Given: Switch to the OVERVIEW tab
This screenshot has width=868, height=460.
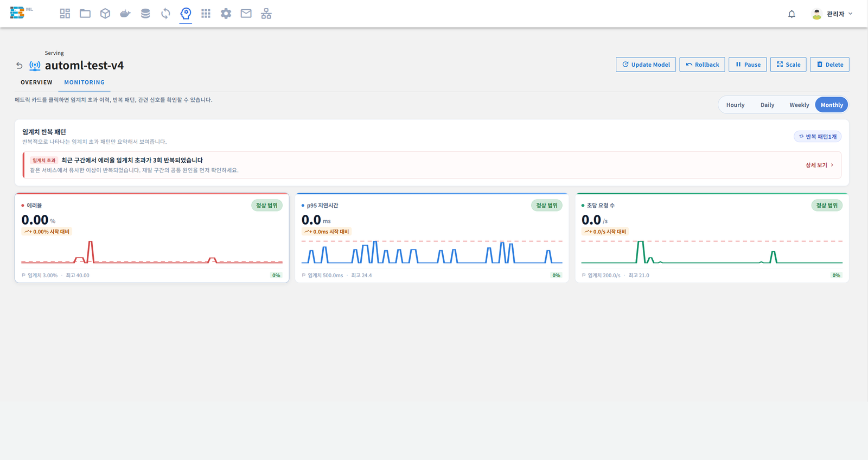Looking at the screenshot, I should point(36,82).
